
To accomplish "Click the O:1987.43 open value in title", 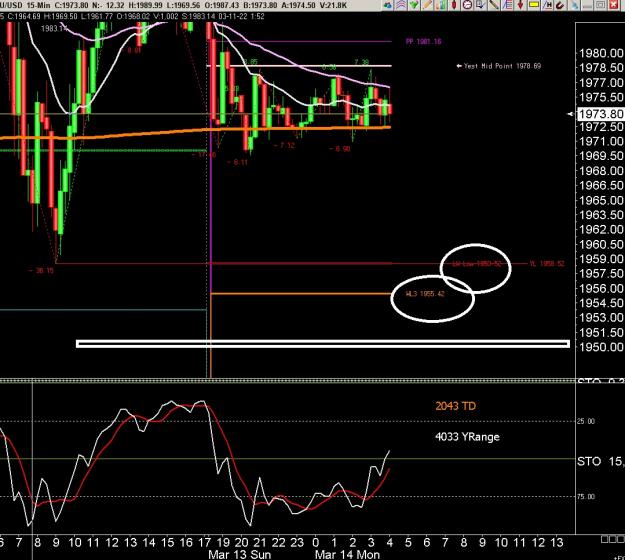I will (222, 6).
